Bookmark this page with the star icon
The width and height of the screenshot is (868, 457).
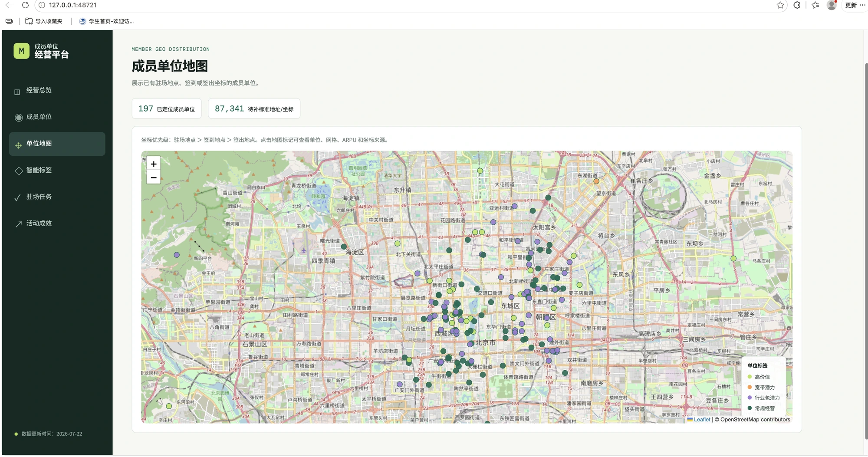tap(780, 5)
